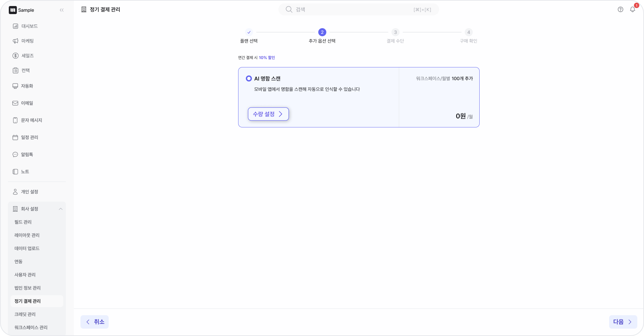Click the sales (세일즈) dollar icon
Viewport: 644px width, 336px height.
tap(15, 56)
